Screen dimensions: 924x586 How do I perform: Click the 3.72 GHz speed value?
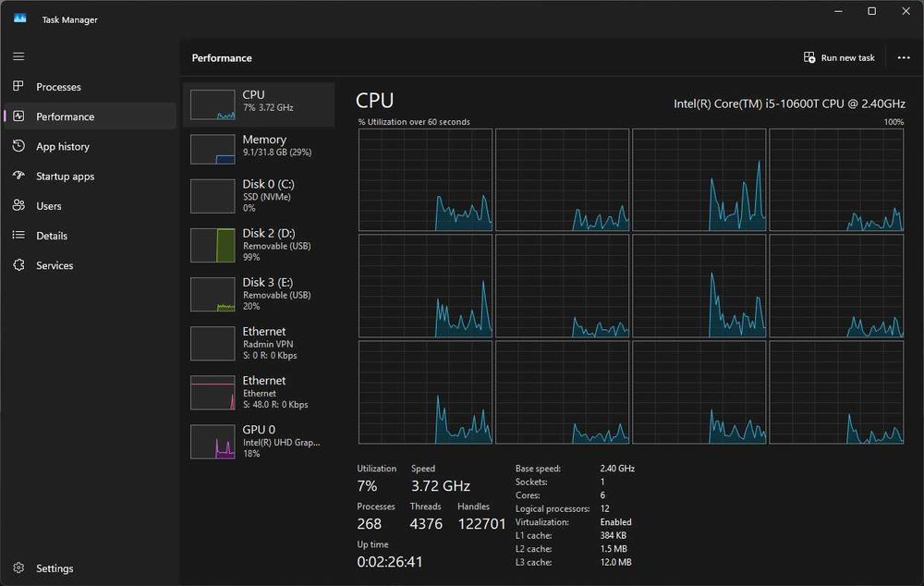(x=441, y=486)
